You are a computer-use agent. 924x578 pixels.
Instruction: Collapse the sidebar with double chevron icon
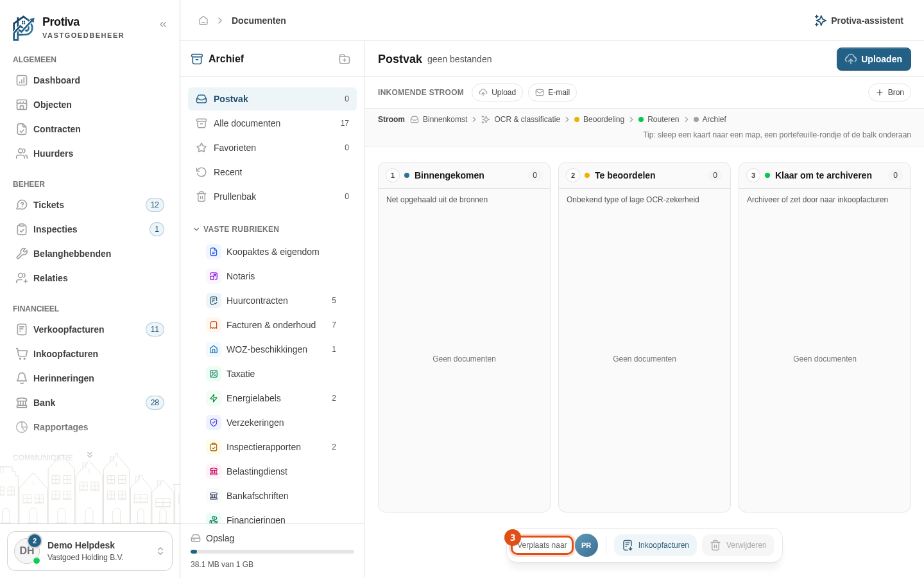pos(163,24)
